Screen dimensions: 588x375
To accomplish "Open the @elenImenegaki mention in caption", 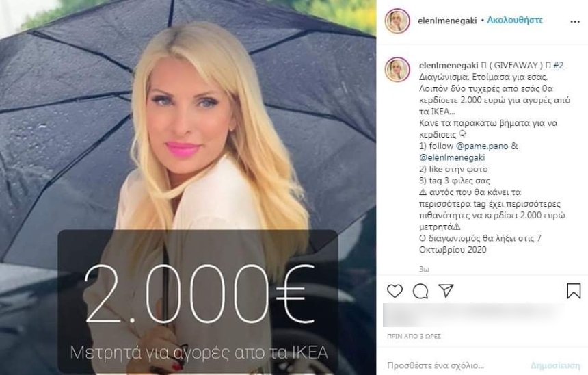I will point(452,157).
